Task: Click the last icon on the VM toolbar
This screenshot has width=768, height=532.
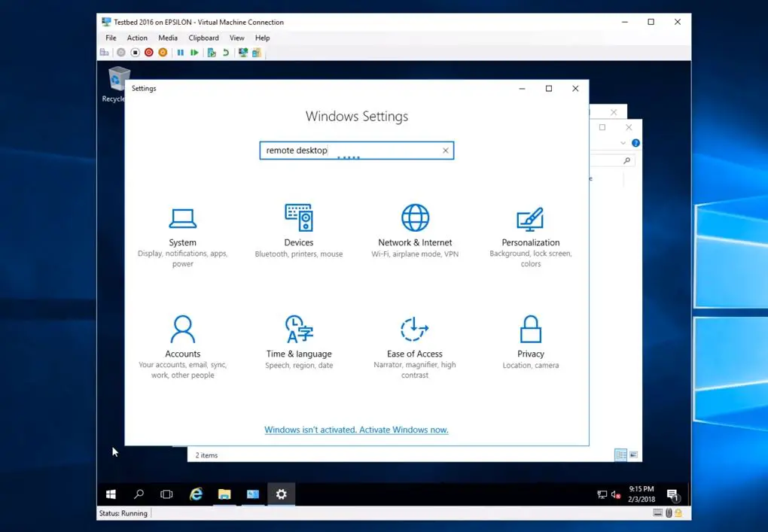Action: pos(257,53)
